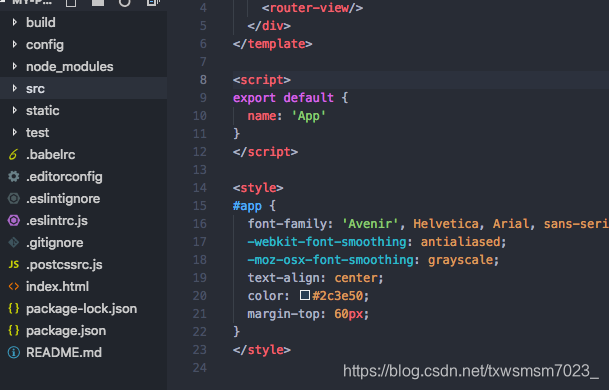Click the .gitignore git icon
The height and width of the screenshot is (390, 609).
[14, 242]
